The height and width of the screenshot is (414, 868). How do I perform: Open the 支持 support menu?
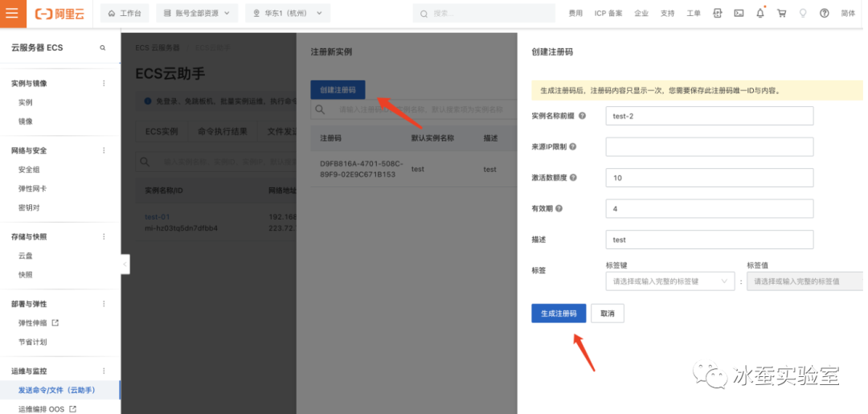click(668, 14)
